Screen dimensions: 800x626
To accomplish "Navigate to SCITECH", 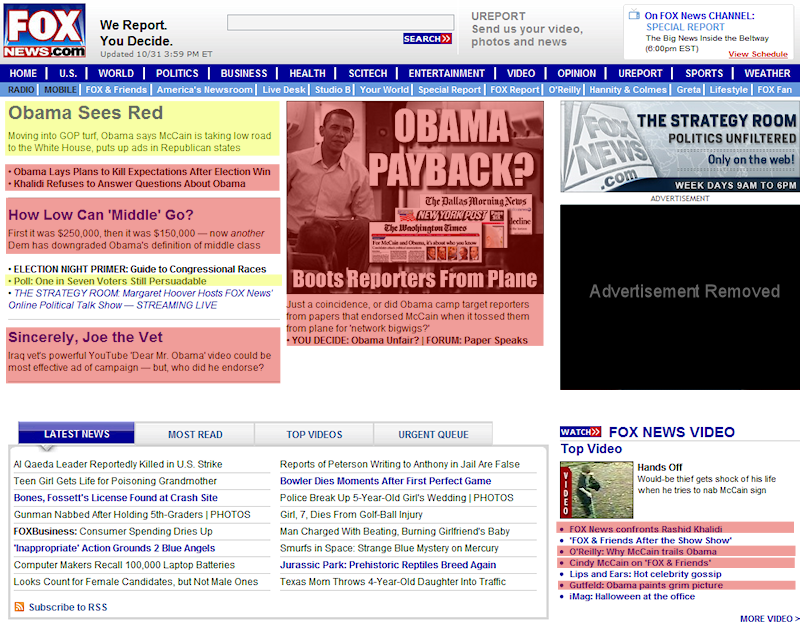I will [368, 73].
